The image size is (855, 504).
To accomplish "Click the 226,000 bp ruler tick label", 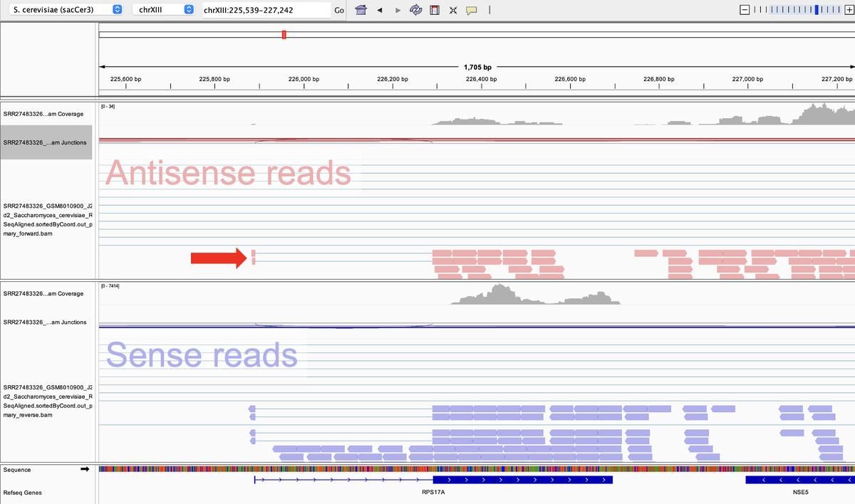I will 304,79.
